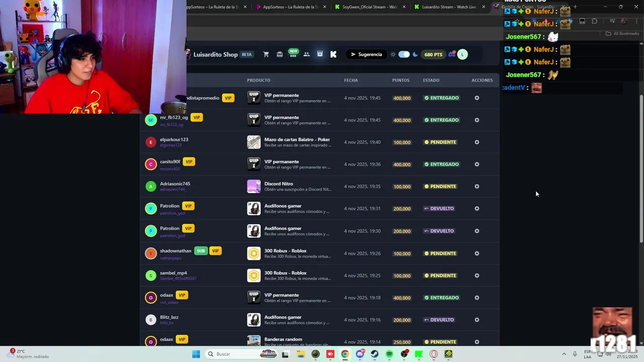Click PENDIENTE status for elparkour123
644x362 pixels.
coord(440,142)
